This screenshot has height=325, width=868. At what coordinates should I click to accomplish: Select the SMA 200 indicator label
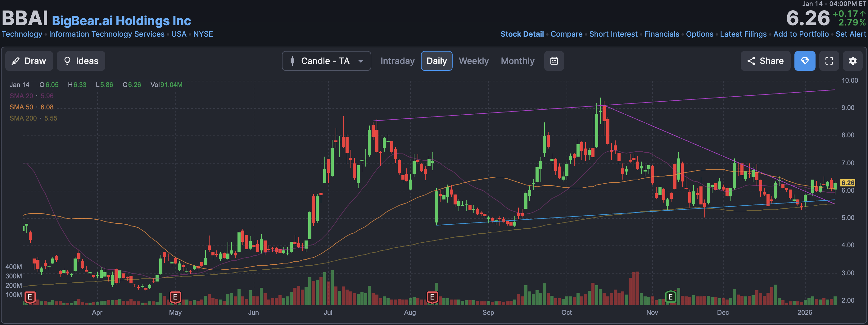pos(23,118)
